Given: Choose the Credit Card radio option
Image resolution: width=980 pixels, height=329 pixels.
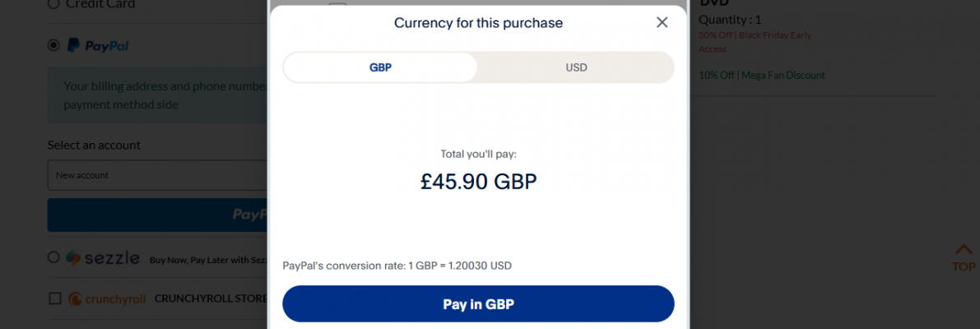Looking at the screenshot, I should coord(53,4).
